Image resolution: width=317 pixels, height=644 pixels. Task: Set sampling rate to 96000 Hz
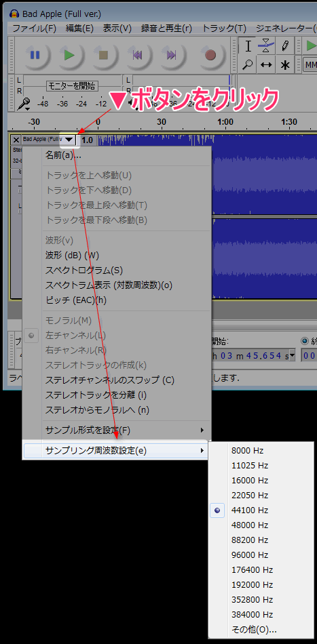(x=259, y=555)
